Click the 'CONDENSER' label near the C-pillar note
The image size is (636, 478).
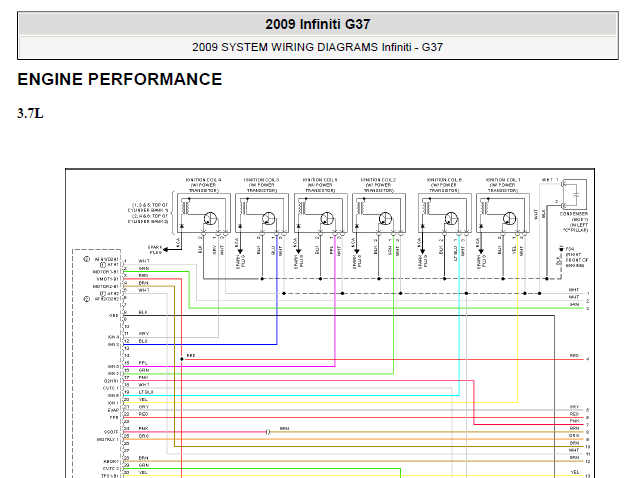click(574, 214)
